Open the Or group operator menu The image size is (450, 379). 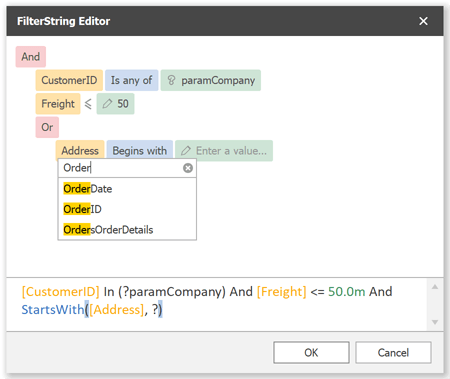click(47, 127)
